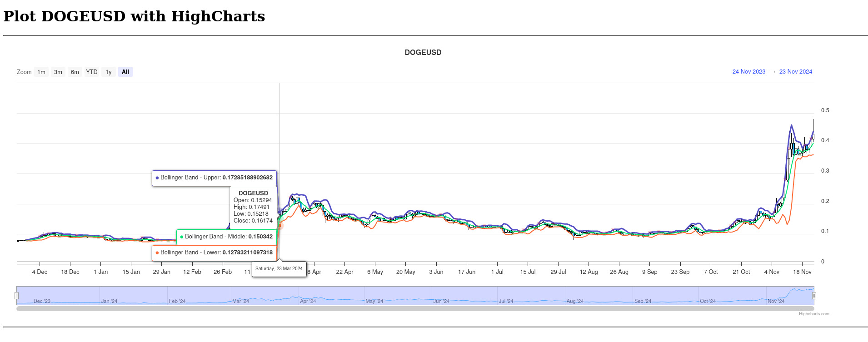The image size is (868, 342).
Task: Click the DOGEUSD OHLC tooltip box
Action: click(x=253, y=207)
